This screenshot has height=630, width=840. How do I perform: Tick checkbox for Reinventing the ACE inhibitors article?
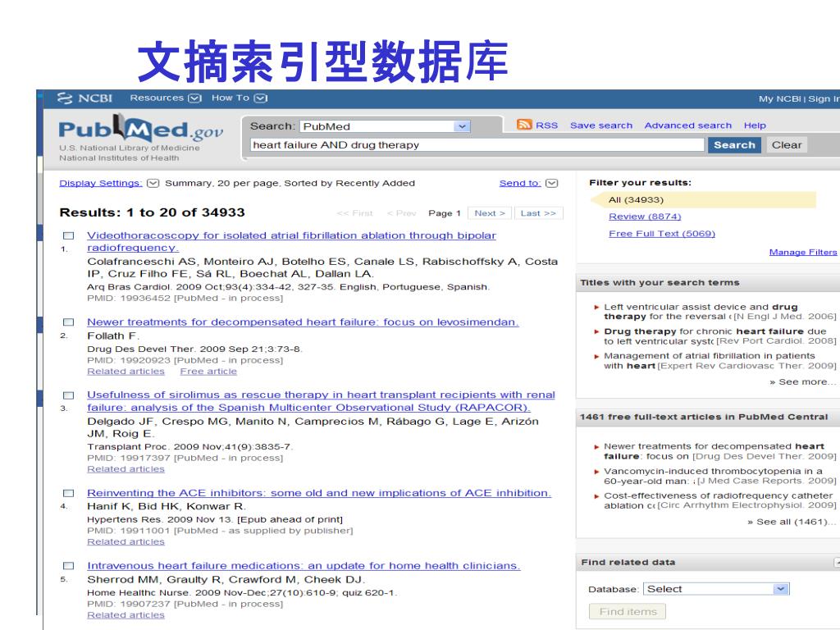[69, 493]
